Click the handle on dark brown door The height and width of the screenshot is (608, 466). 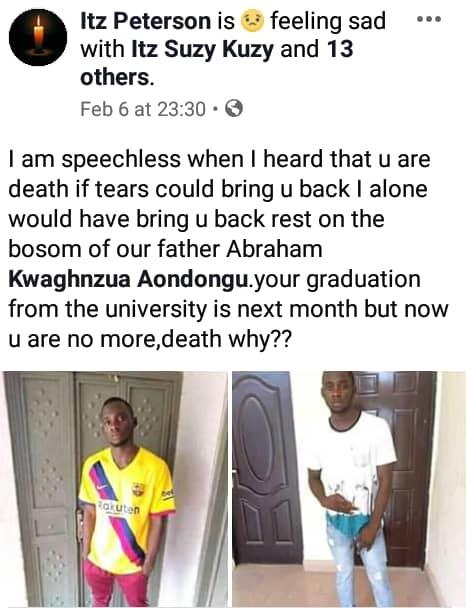click(x=234, y=473)
